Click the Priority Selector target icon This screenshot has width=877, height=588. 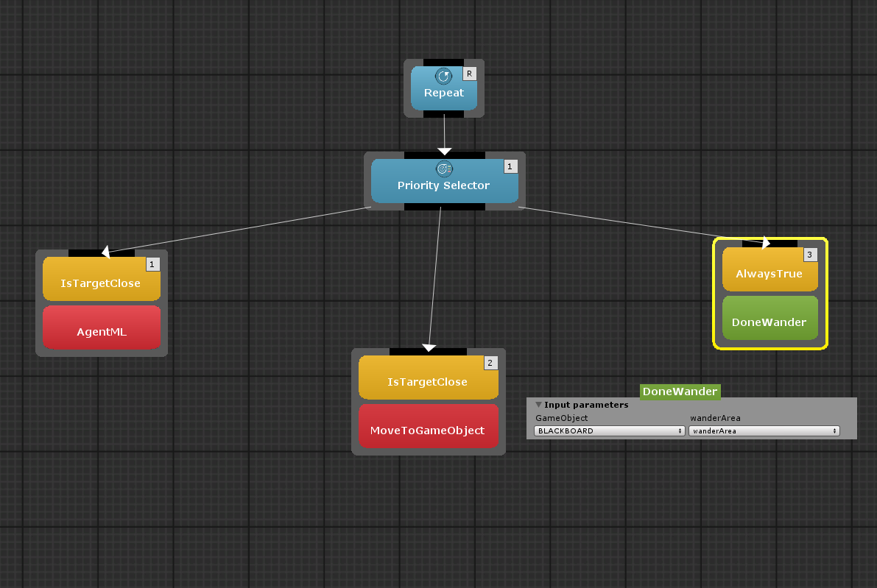pyautogui.click(x=444, y=169)
